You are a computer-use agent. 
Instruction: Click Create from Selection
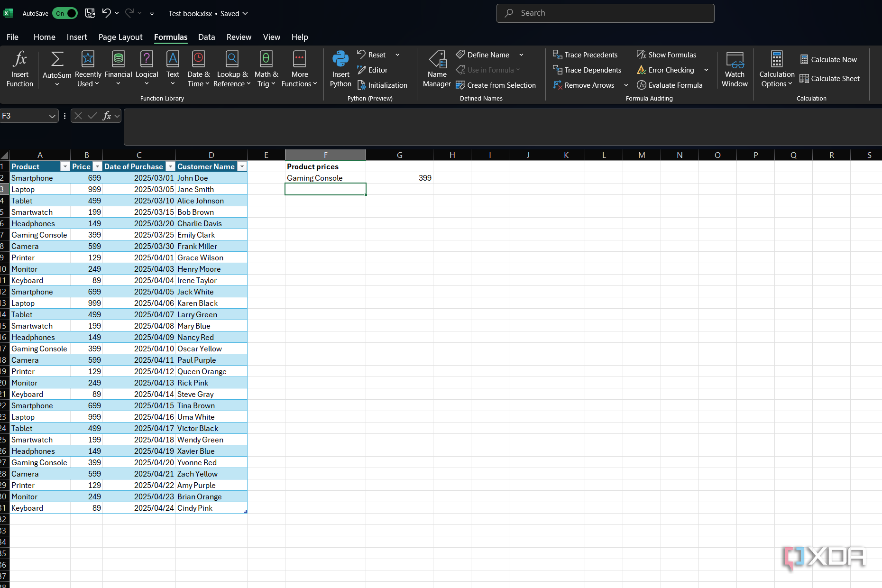pos(496,85)
